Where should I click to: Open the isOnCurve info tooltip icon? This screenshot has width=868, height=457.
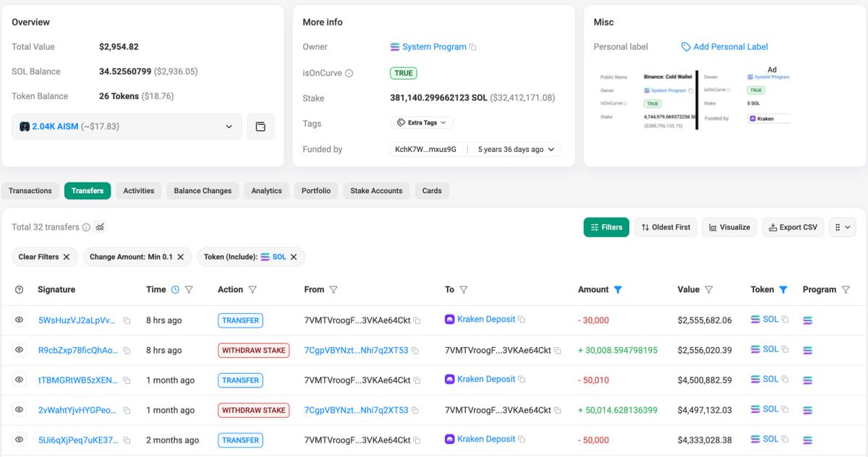click(349, 73)
